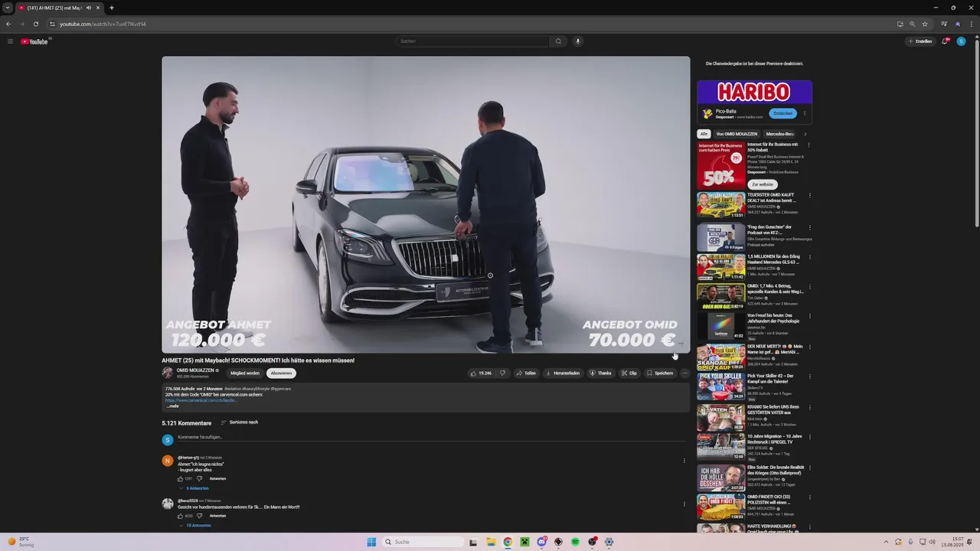Open the Sortieren nach comment sorting

click(240, 422)
